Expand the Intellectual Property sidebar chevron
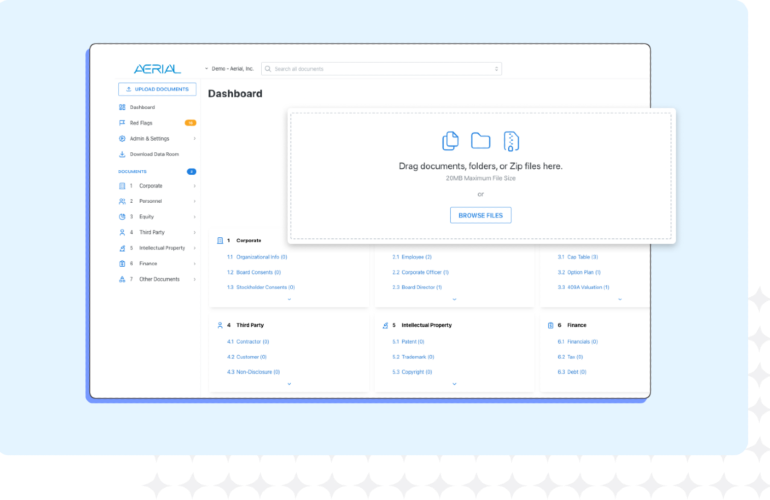Screen dimensions: 770x500 click(194, 248)
